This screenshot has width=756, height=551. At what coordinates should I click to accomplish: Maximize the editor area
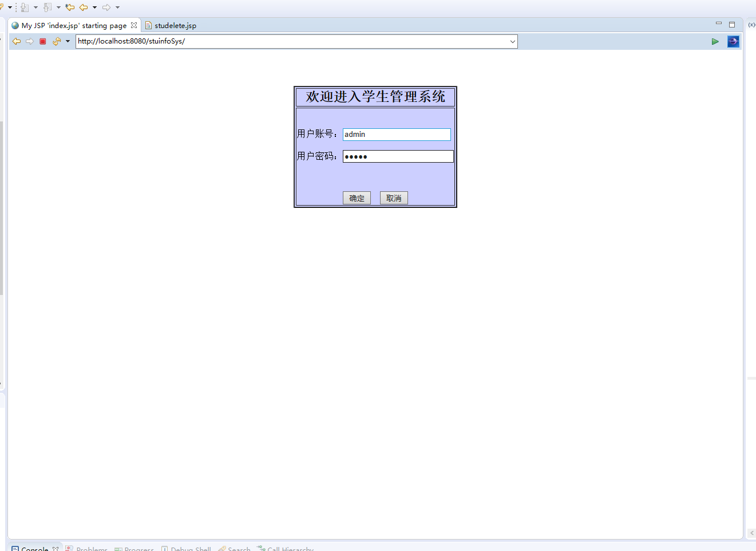coord(732,25)
